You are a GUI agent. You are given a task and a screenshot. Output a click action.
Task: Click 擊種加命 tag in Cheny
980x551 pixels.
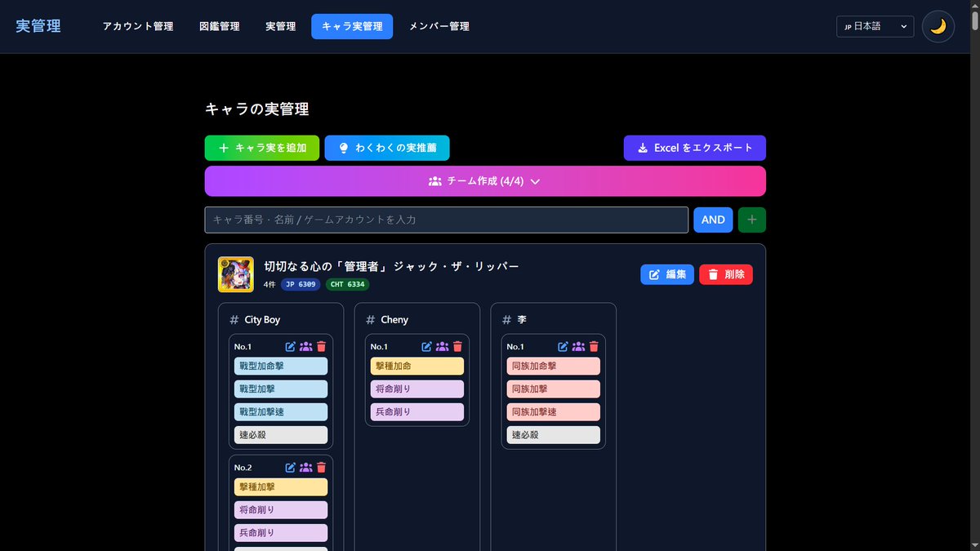(x=417, y=366)
